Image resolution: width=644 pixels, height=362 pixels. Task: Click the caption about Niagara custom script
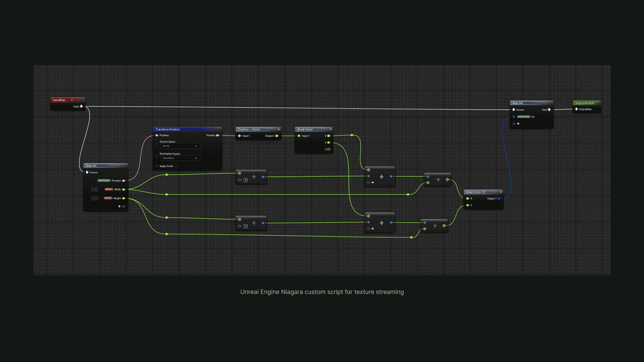point(322,292)
